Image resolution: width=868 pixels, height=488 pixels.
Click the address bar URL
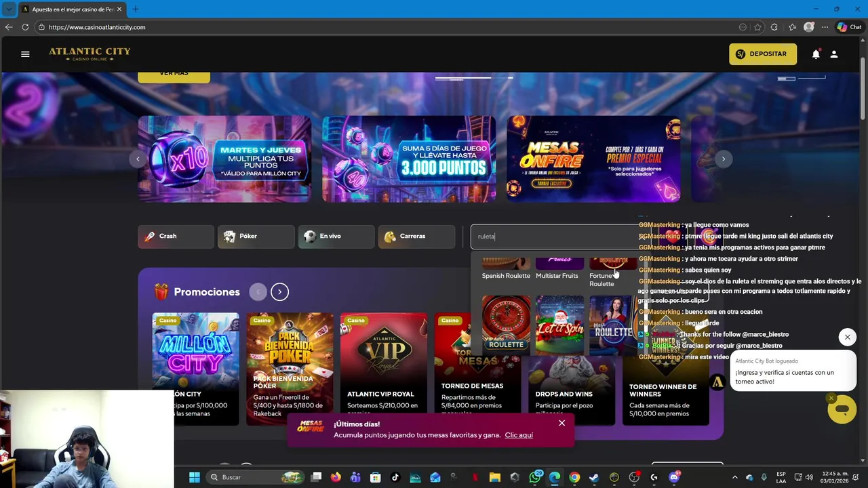pyautogui.click(x=97, y=27)
